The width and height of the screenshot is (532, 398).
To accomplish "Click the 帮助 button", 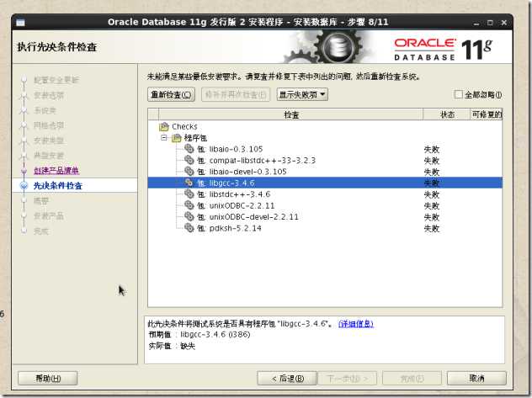I will pos(48,379).
